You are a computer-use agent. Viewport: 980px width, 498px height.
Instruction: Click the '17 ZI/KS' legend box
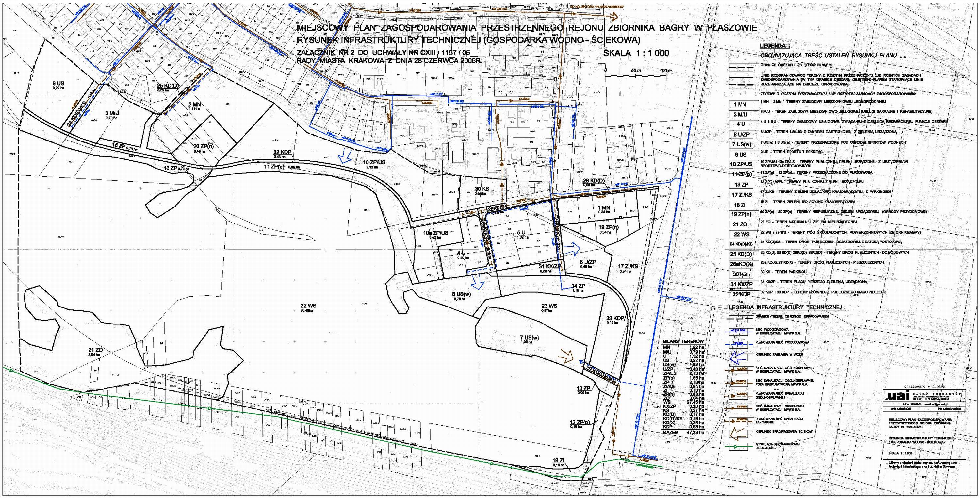click(742, 195)
